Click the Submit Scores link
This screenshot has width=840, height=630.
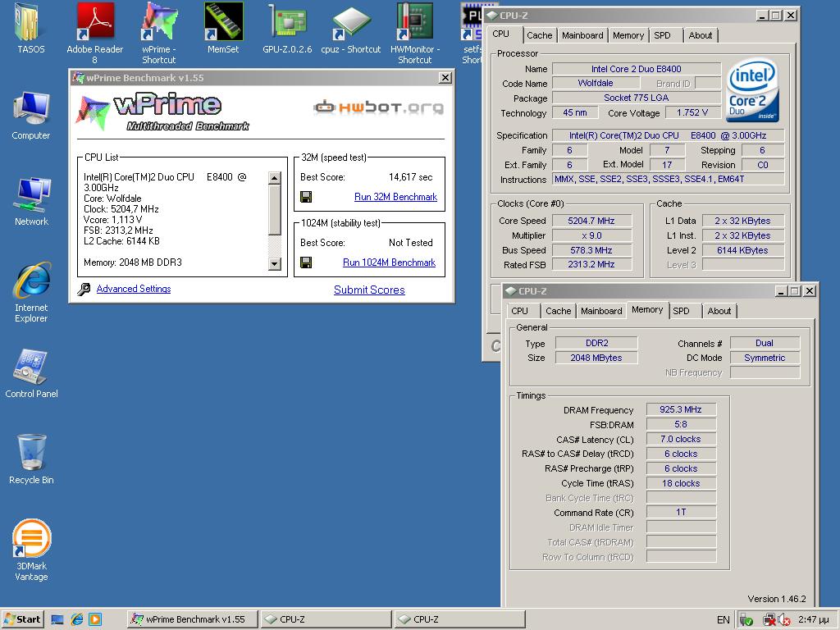tap(369, 290)
